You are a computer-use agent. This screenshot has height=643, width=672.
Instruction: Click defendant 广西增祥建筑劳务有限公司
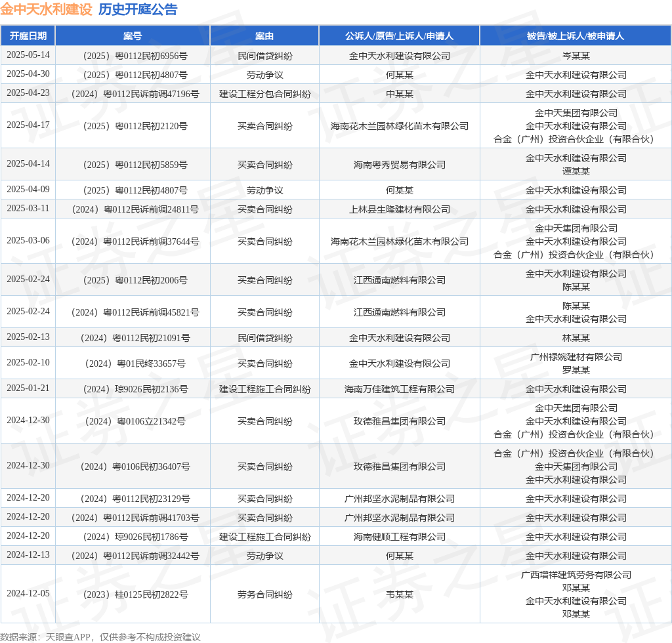pos(576,575)
